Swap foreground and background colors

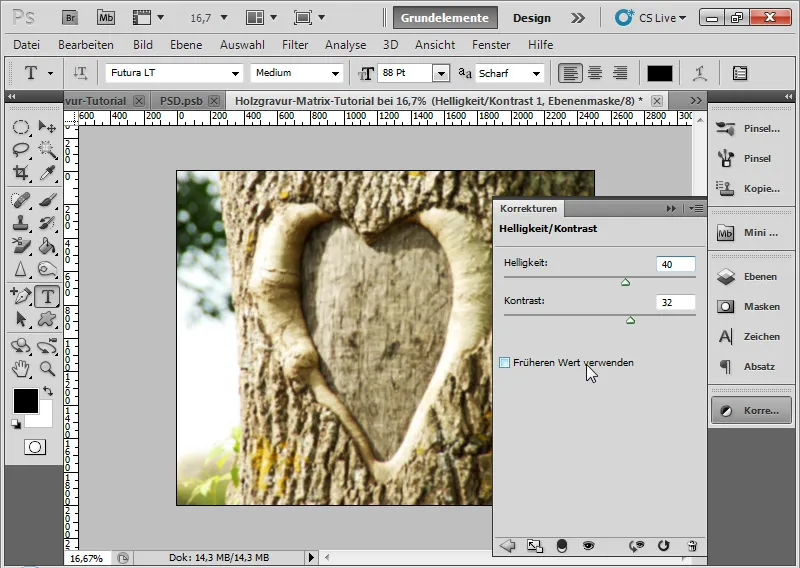tap(48, 391)
